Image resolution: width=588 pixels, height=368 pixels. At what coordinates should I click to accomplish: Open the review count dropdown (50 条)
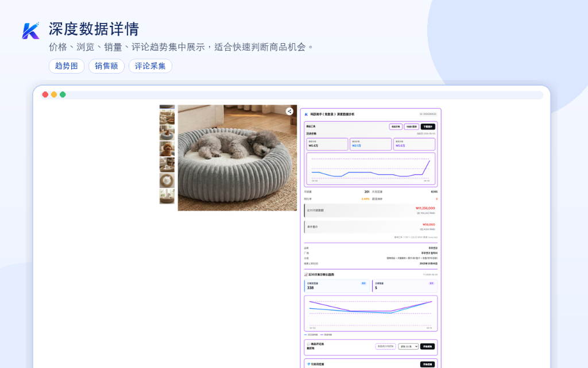click(x=408, y=346)
